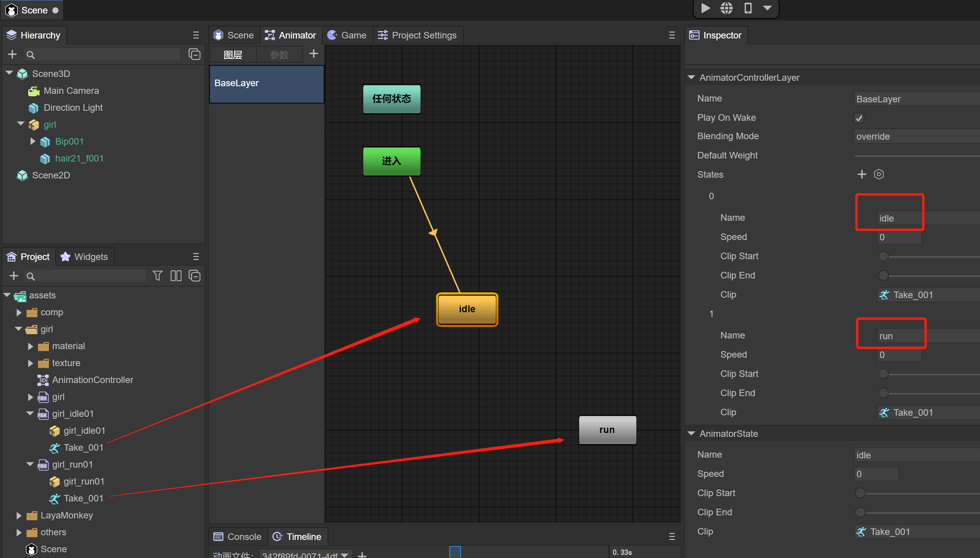This screenshot has width=980, height=558.
Task: Click the plus icon in the Hierarchy panel
Action: [x=12, y=54]
